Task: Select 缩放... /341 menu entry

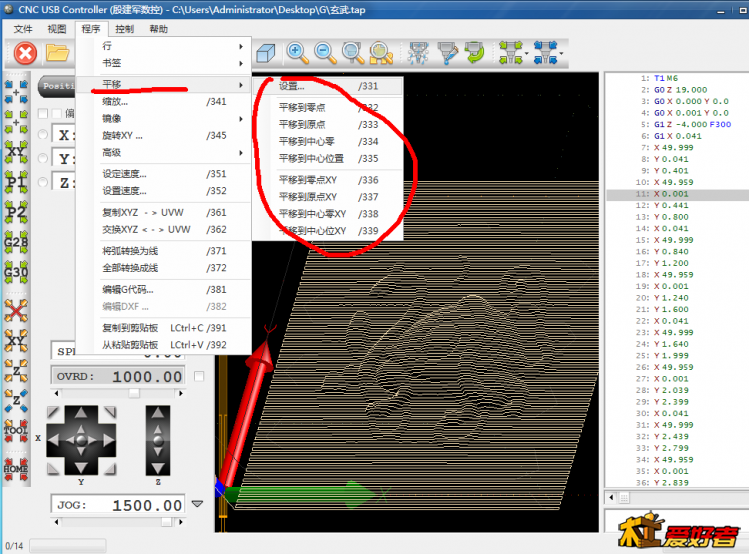Action: click(x=163, y=101)
